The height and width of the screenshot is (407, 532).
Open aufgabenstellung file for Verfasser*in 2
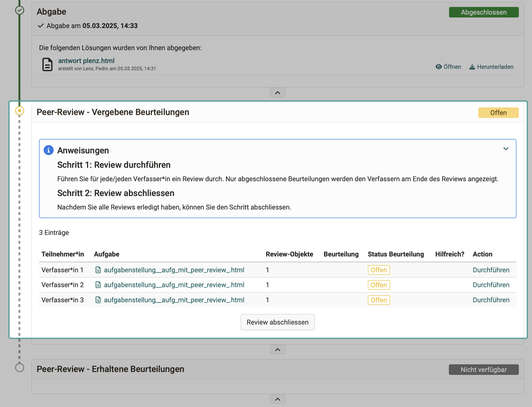(174, 285)
